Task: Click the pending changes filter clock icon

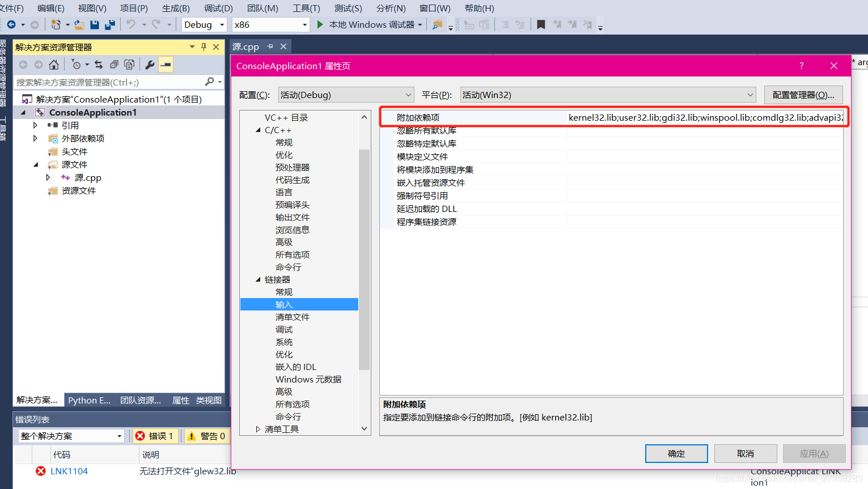Action: coord(77,65)
